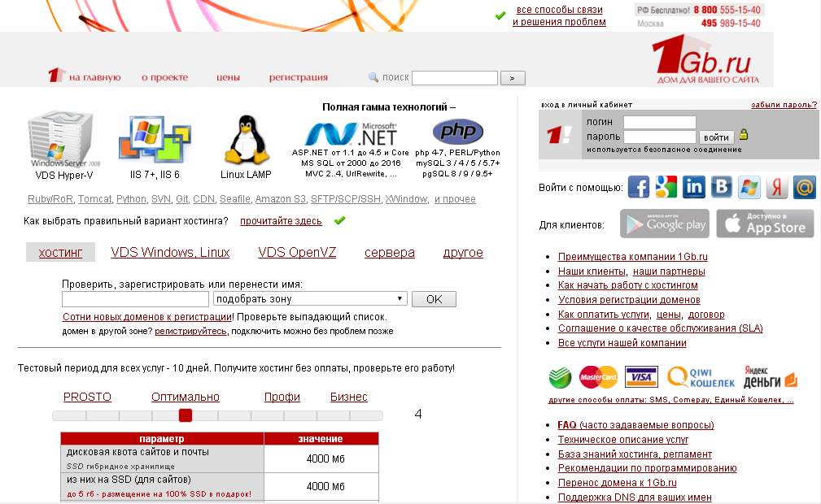Open 'все способы связи' contact link
Screen dimensions: 821x504
coord(559,10)
